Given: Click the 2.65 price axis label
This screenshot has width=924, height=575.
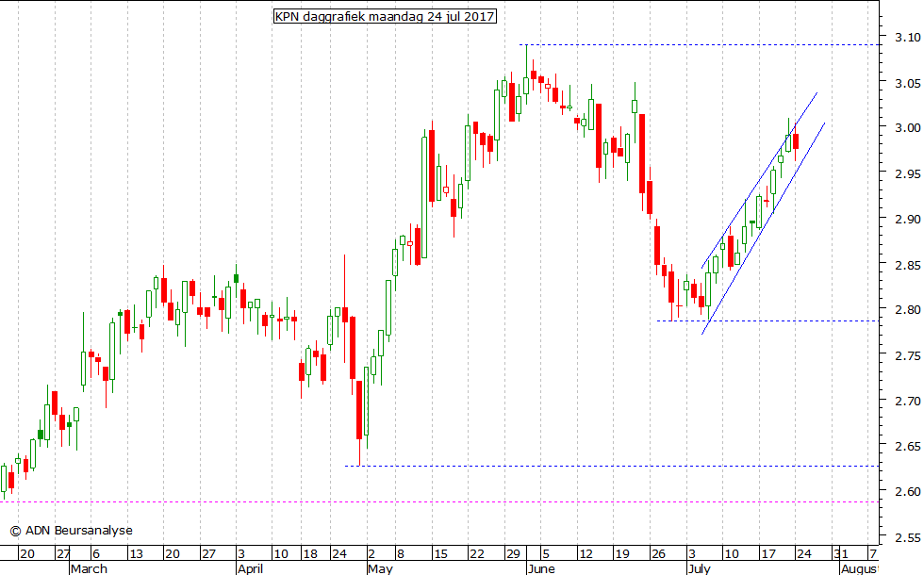Looking at the screenshot, I should (x=907, y=446).
